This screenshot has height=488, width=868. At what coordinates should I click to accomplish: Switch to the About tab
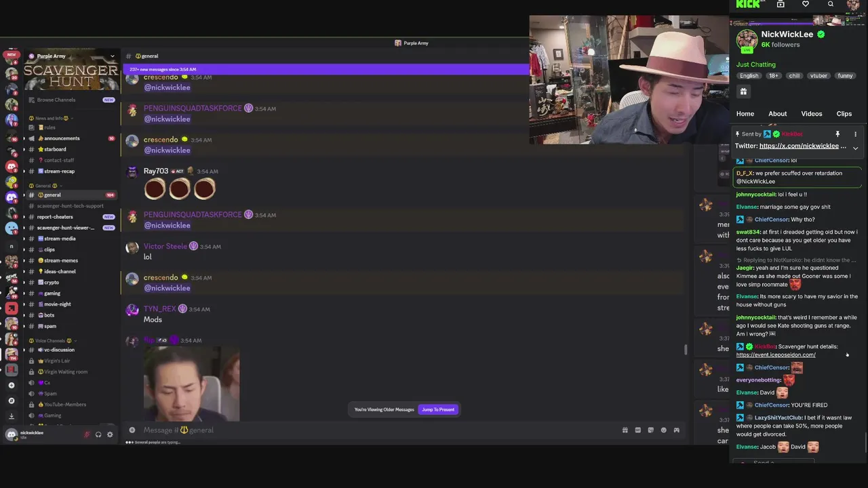click(x=778, y=114)
